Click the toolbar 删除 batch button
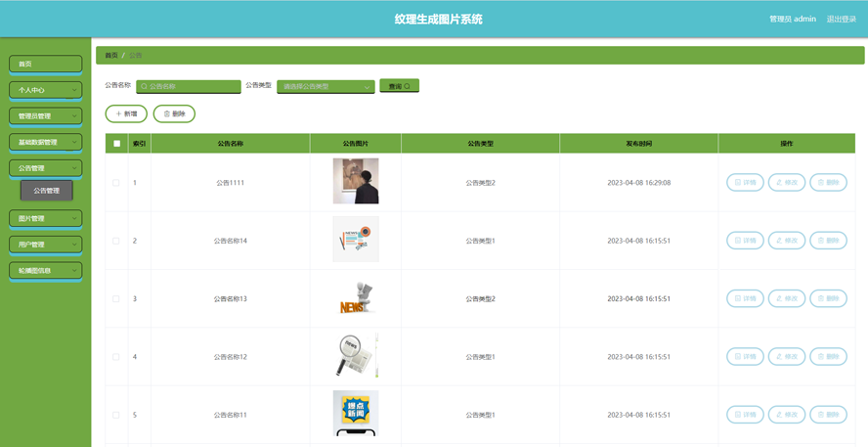Image resolution: width=868 pixels, height=447 pixels. 174,113
